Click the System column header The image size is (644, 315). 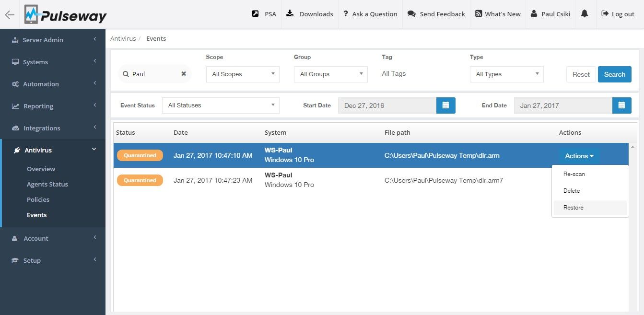pos(275,132)
